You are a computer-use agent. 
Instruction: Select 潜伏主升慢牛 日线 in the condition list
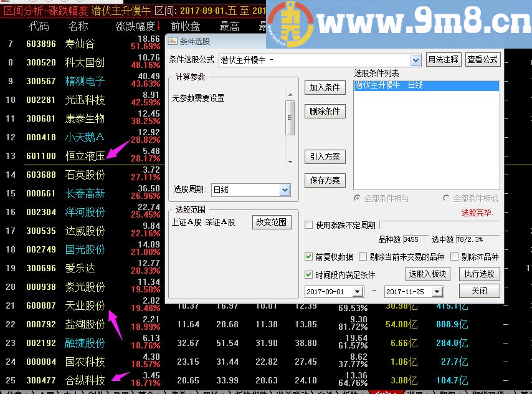(x=427, y=85)
